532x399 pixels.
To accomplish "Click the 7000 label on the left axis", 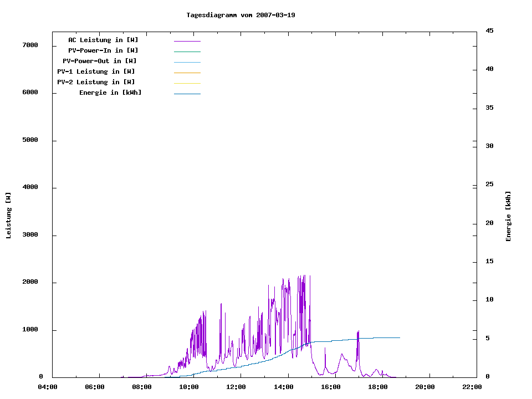I will [30, 45].
